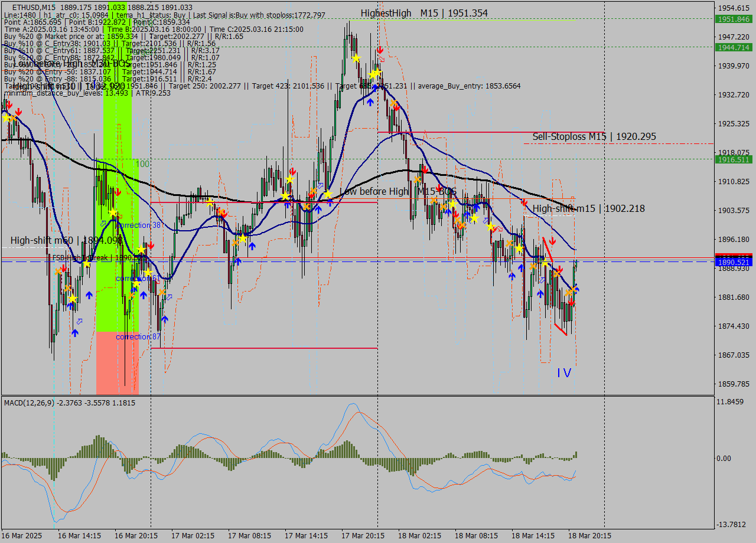756x543 pixels.
Task: Select the red down arrow inside the green zone
Action: pos(118,192)
